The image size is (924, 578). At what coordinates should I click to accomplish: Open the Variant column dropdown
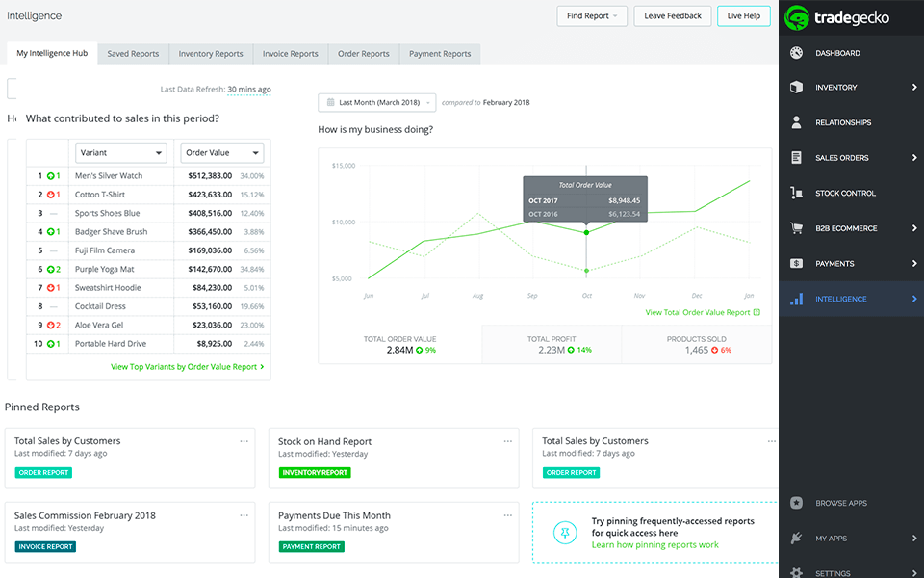click(x=120, y=152)
